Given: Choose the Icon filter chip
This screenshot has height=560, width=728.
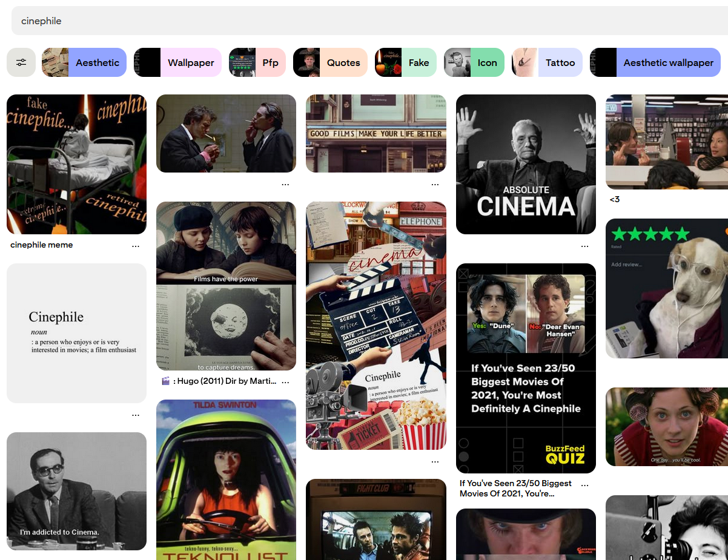Looking at the screenshot, I should click(x=474, y=62).
